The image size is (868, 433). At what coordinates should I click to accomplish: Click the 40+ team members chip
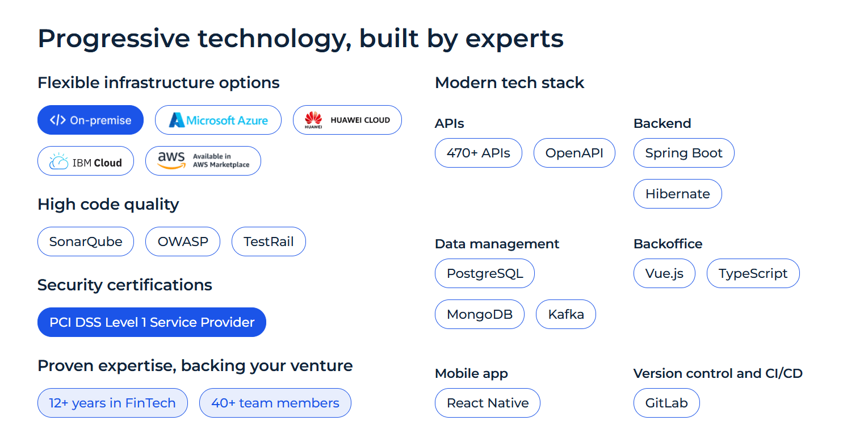(x=275, y=403)
